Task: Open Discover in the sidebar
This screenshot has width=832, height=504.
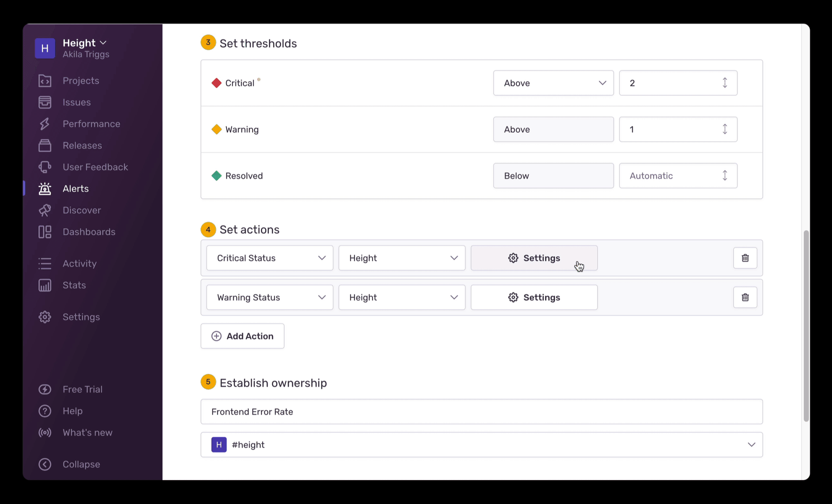Action: (82, 210)
